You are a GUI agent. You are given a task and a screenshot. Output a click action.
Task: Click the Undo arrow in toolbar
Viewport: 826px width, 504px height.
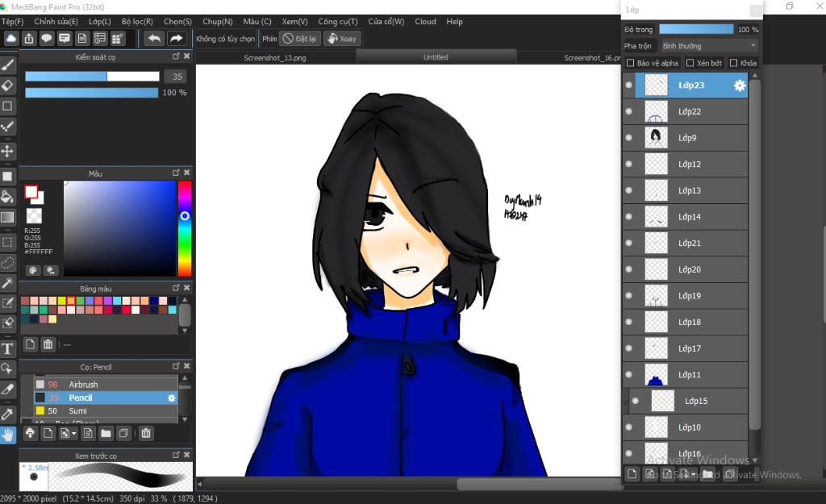click(154, 39)
